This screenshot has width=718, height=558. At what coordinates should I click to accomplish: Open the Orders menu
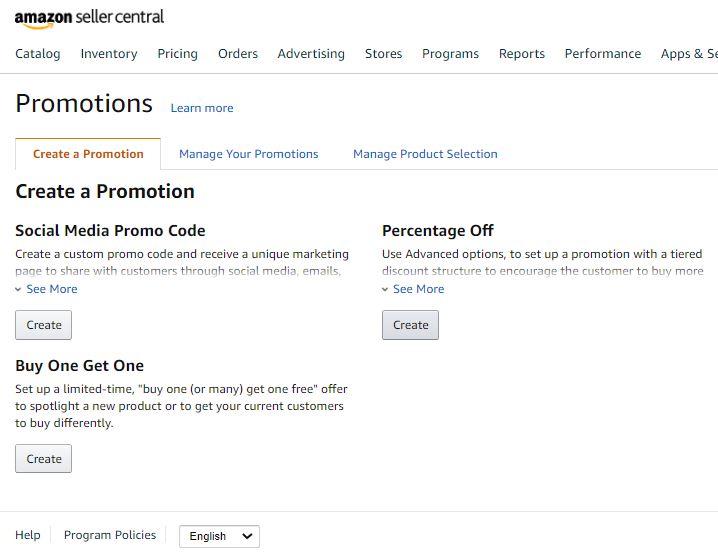[238, 54]
